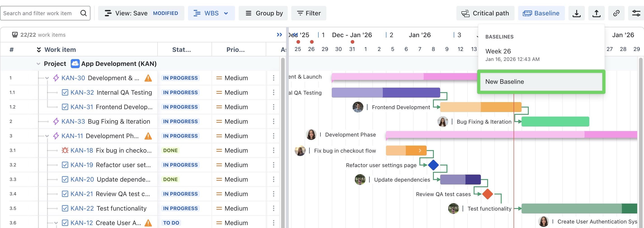Click the export download icon
This screenshot has height=228, width=644.
point(576,13)
